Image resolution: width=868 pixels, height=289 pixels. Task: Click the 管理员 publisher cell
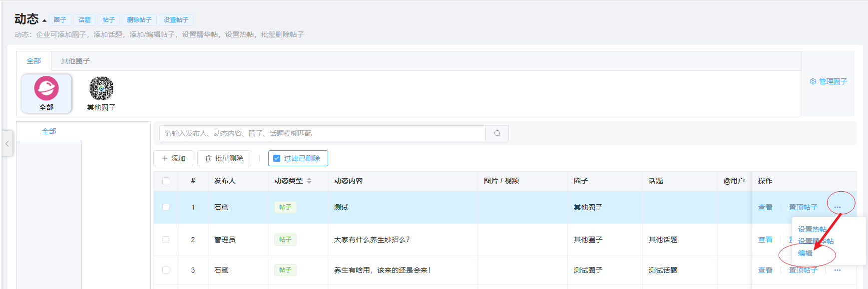pyautogui.click(x=238, y=240)
